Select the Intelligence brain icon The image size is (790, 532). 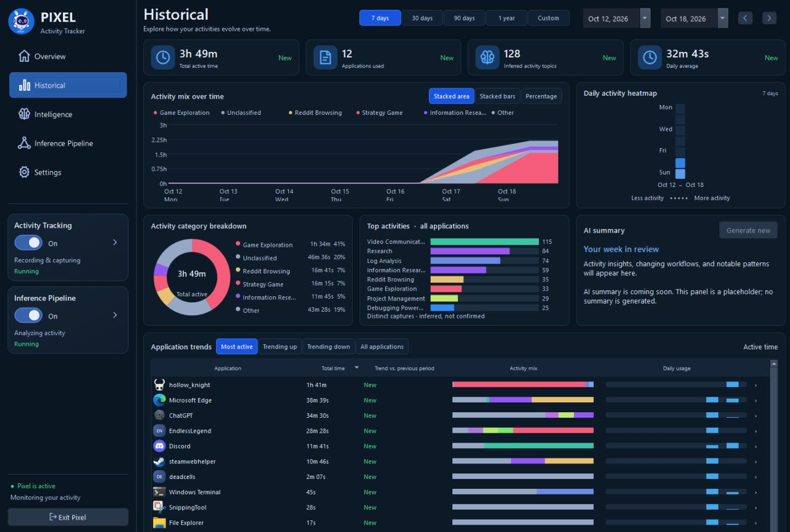(x=24, y=114)
